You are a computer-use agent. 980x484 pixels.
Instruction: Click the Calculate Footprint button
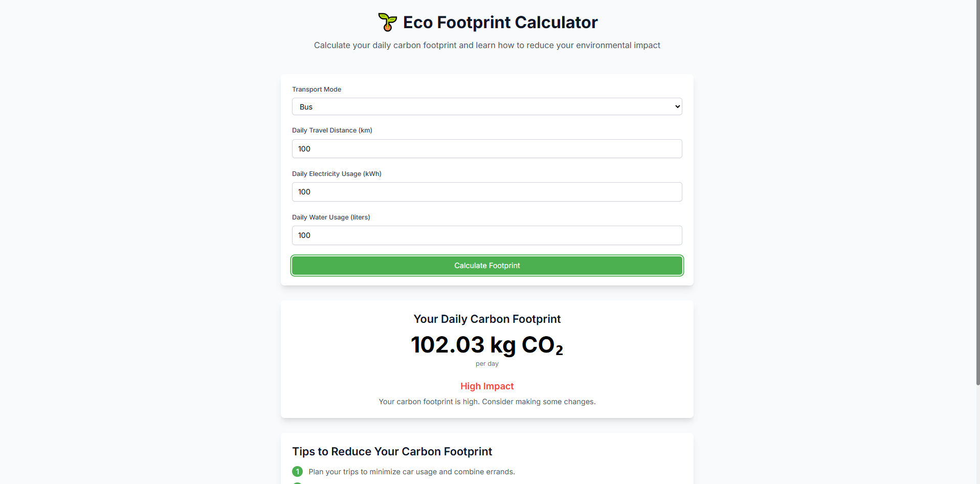coord(487,266)
